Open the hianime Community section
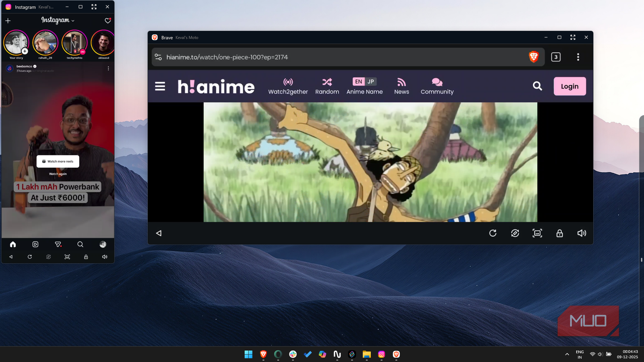This screenshot has height=362, width=644. (436, 86)
